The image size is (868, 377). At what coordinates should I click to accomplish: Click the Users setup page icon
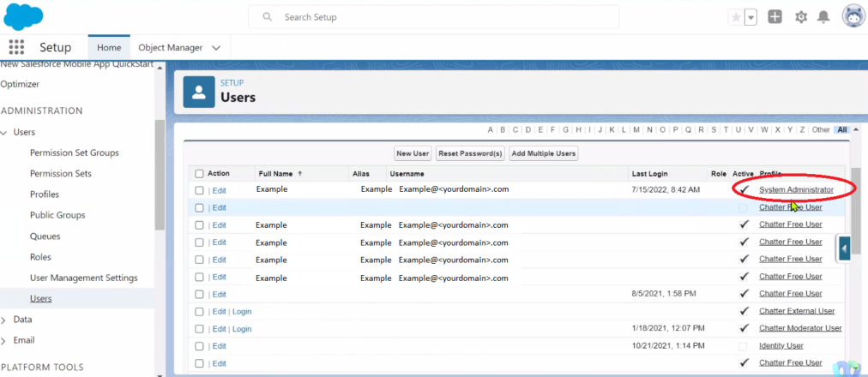[x=199, y=93]
